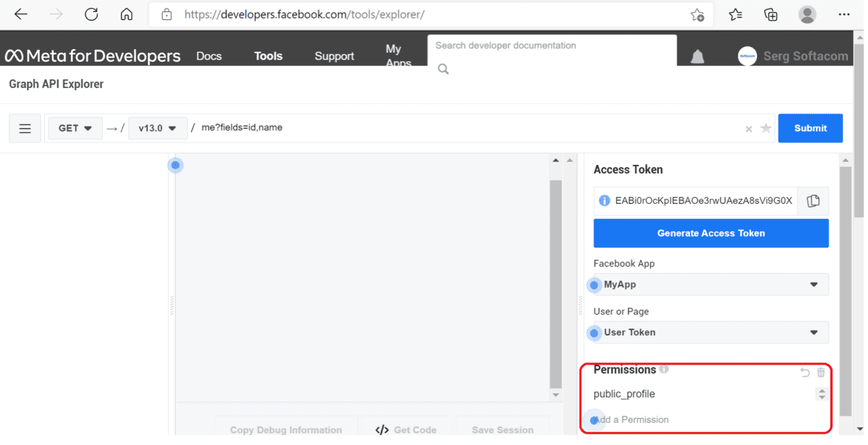The image size is (868, 445).
Task: Open the My Apps menu
Action: [398, 55]
